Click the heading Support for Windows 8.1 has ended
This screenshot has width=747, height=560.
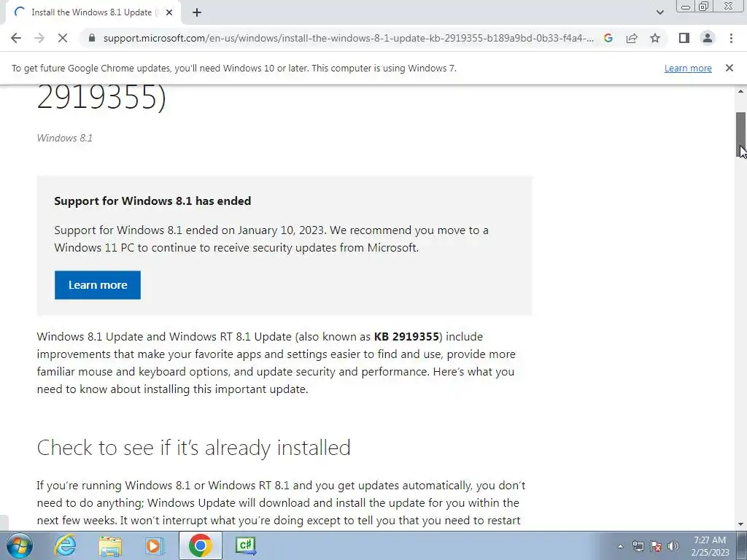click(x=152, y=201)
